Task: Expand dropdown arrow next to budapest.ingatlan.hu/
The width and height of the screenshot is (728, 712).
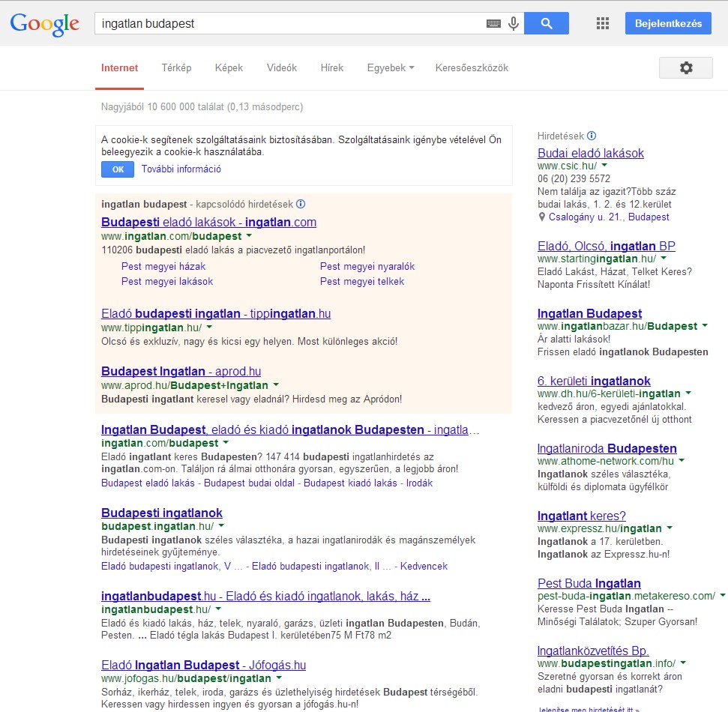Action: 221,526
